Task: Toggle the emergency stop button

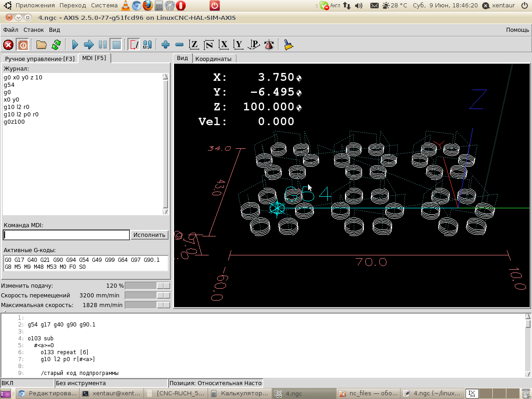Action: point(8,45)
